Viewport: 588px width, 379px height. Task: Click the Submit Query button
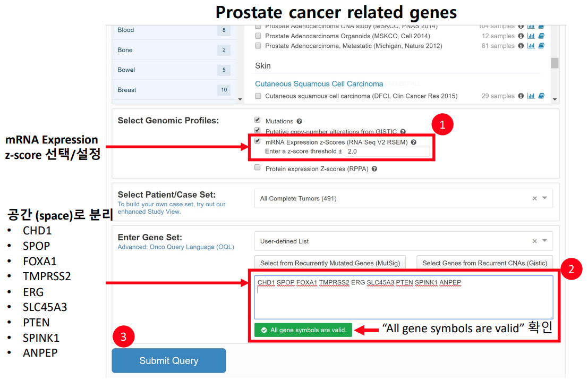coord(168,360)
